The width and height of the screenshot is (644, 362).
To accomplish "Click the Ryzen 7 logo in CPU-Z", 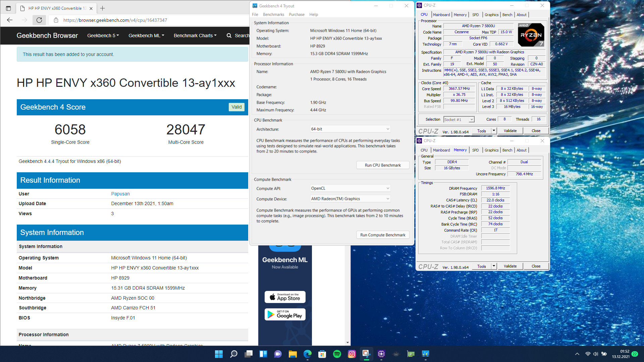I will coord(531,35).
